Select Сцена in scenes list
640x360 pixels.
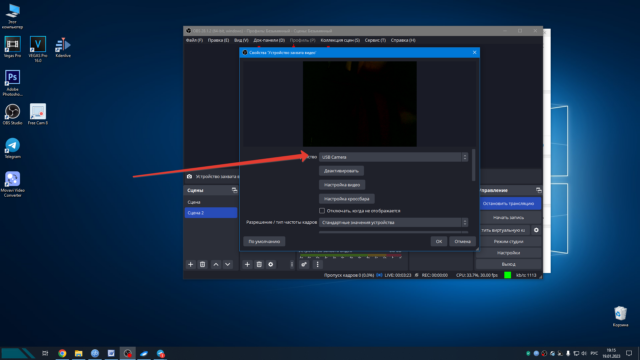211,202
